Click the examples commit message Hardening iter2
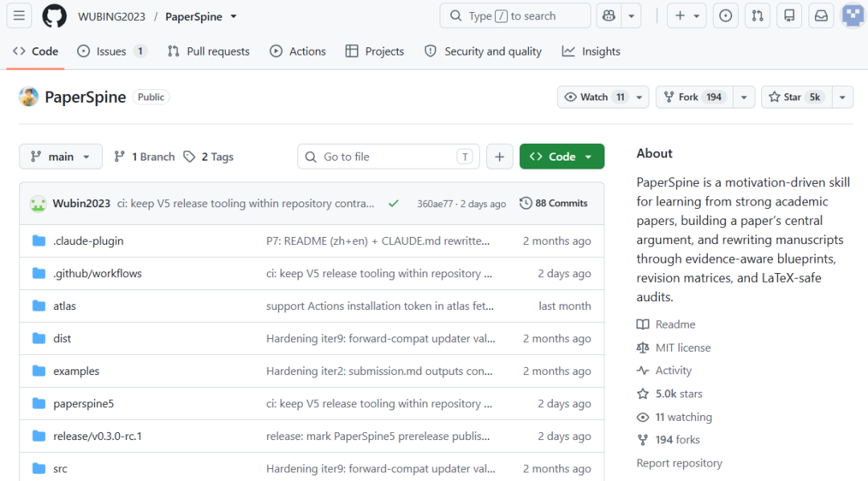 379,371
